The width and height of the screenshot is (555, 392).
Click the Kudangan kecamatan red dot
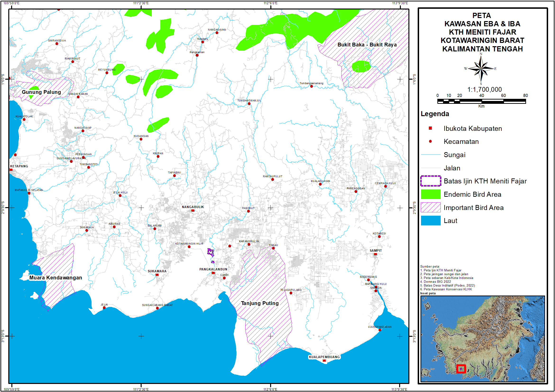click(141, 139)
